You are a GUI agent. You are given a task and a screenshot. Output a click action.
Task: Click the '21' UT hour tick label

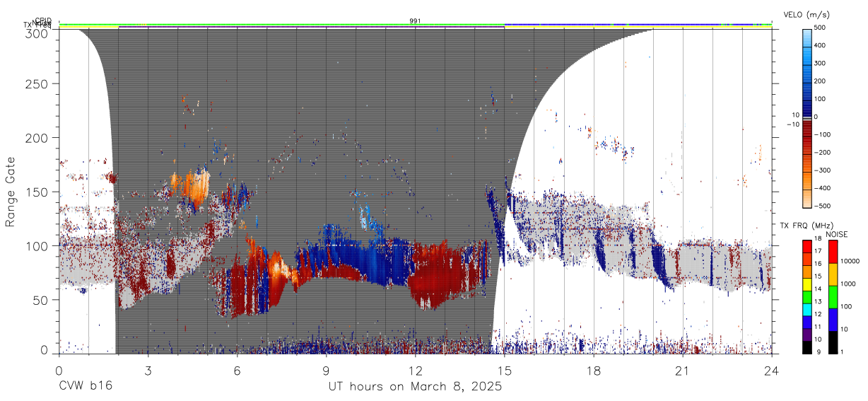click(x=683, y=371)
